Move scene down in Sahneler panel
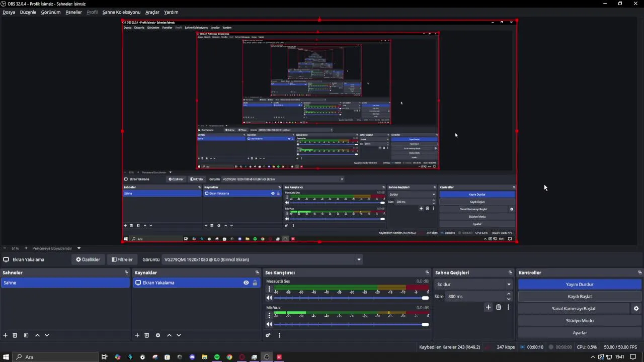This screenshot has width=644, height=362. click(x=47, y=335)
